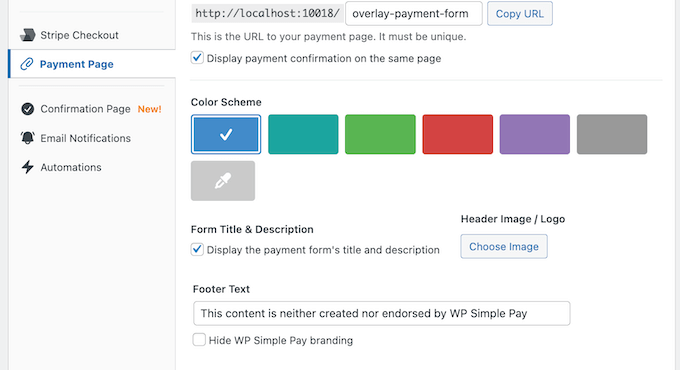Click the Automations lightning bolt icon
The width and height of the screenshot is (680, 370).
pos(28,167)
